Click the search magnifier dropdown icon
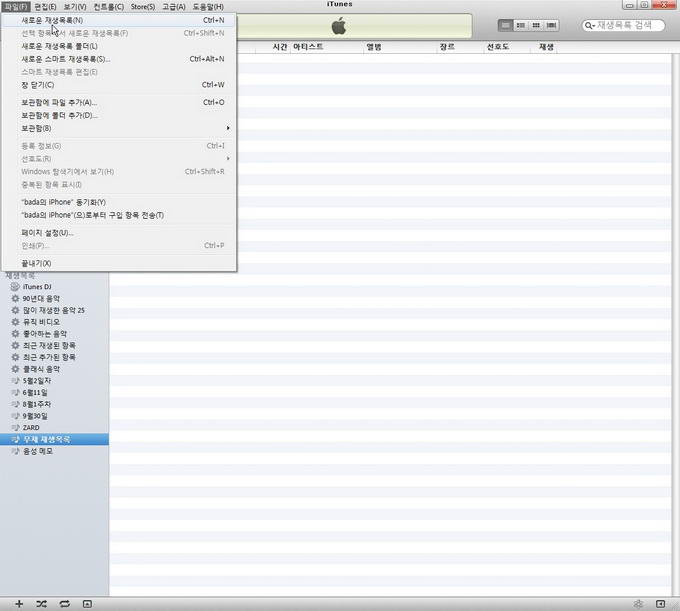Screen dimensions: 680x611 click(x=589, y=26)
